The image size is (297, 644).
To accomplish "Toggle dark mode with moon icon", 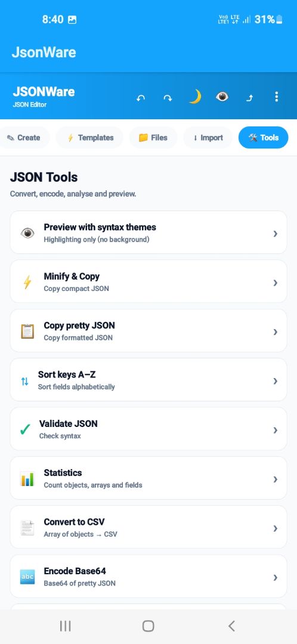I will coord(194,97).
